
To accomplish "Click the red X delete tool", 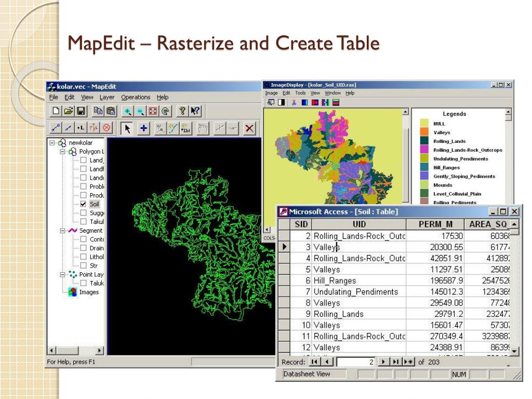I will coord(249,128).
